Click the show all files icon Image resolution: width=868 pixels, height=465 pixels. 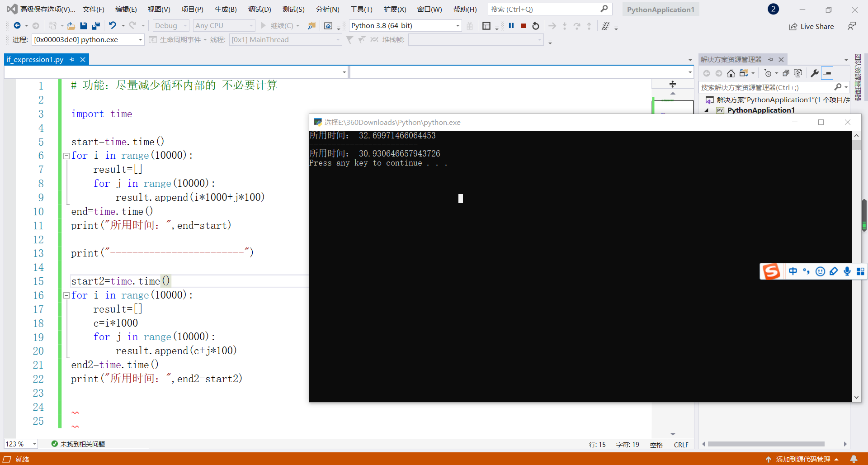coord(798,73)
